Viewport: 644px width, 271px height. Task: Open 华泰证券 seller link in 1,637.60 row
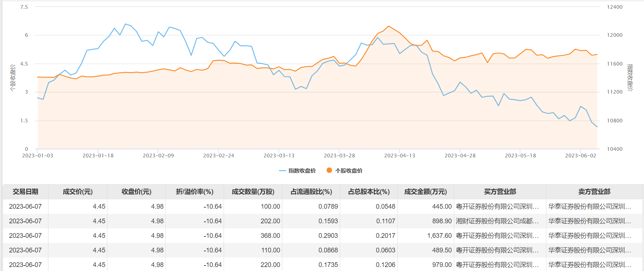point(589,236)
